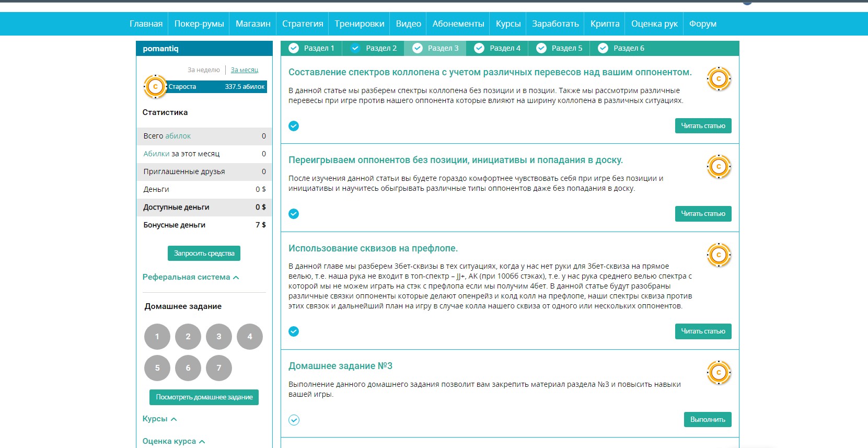Click chip icon on сквизов на префлопе article

(x=719, y=255)
